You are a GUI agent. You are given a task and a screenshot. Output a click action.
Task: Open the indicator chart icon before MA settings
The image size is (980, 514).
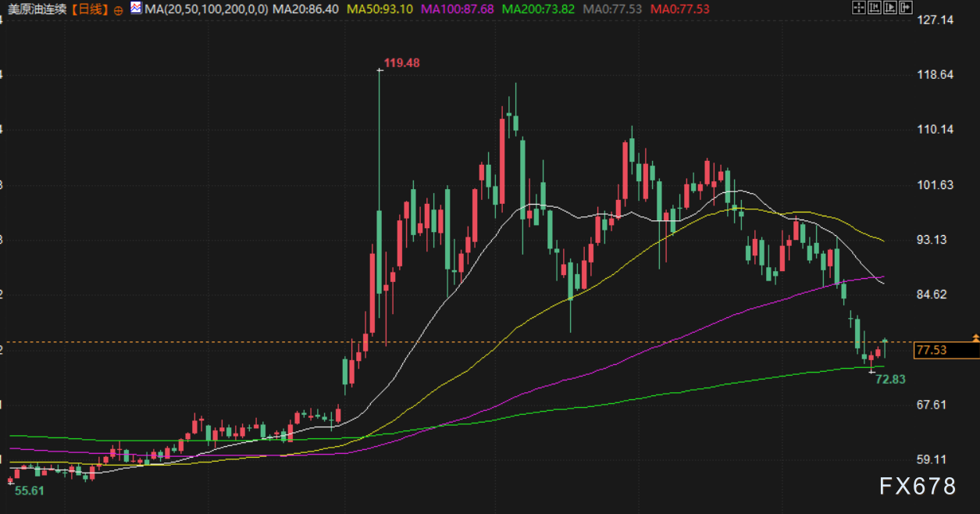coord(136,9)
